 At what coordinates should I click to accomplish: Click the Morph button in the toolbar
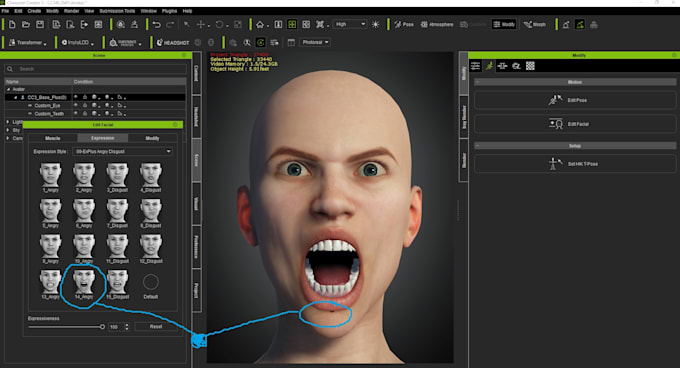[534, 24]
